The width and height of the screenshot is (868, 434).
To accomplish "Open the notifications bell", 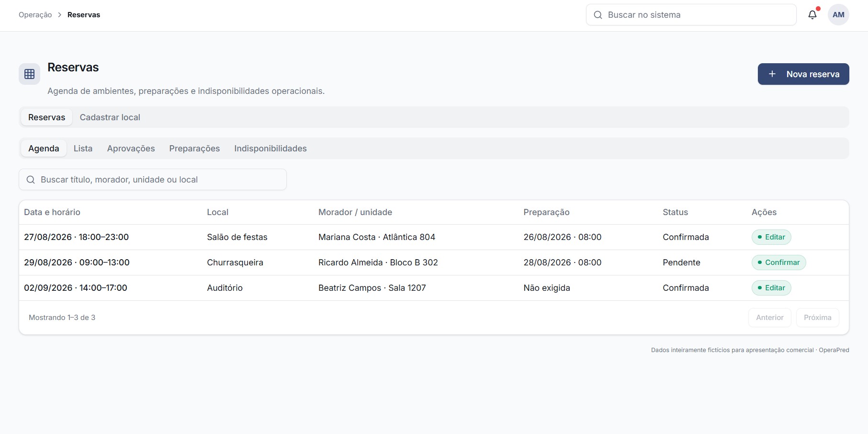I will coord(812,15).
